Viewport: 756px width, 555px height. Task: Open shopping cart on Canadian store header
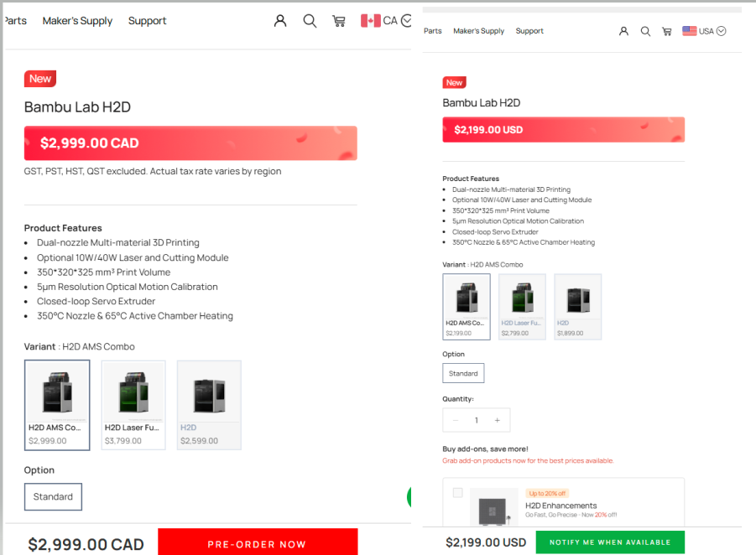(339, 21)
